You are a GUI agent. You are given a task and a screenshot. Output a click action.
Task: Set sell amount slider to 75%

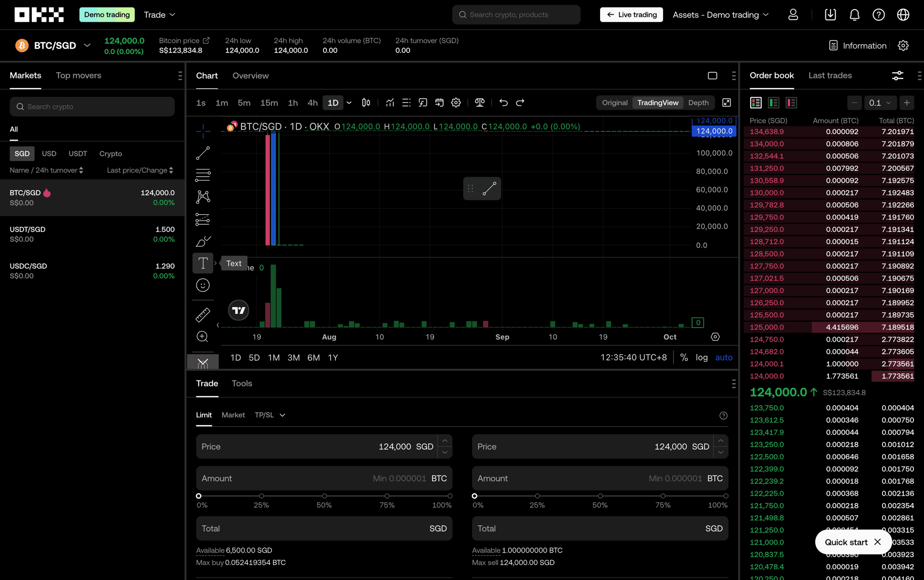coord(663,496)
